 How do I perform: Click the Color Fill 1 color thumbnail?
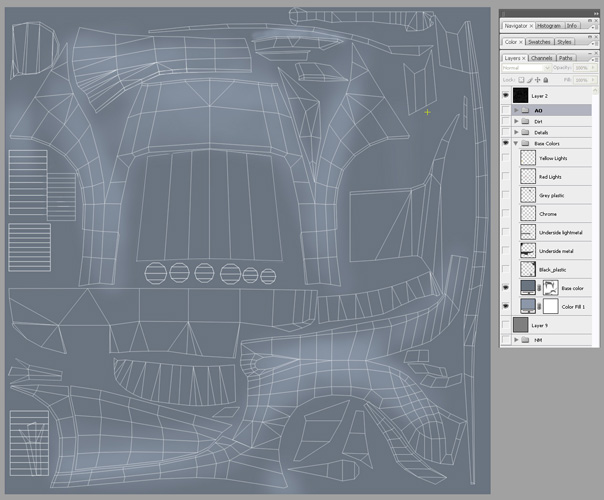(x=528, y=306)
